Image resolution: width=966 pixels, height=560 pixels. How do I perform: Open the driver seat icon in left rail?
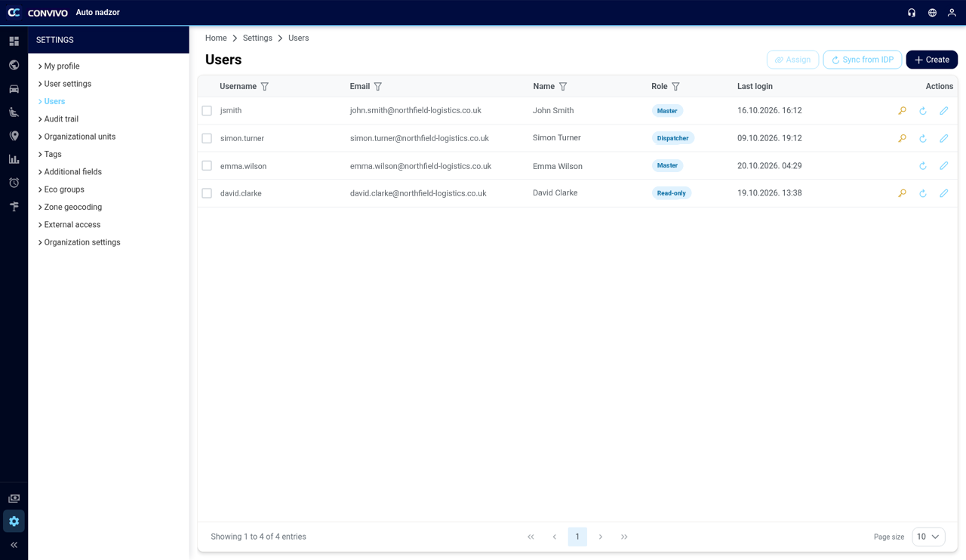[x=14, y=112]
